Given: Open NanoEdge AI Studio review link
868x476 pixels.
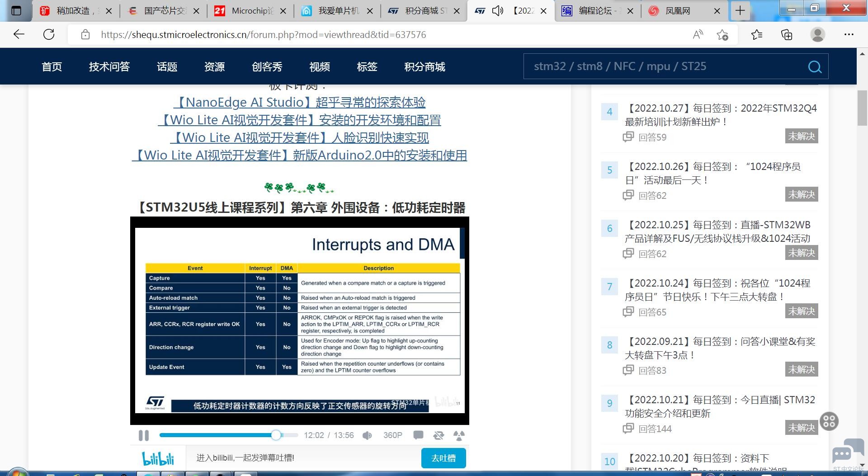Looking at the screenshot, I should [x=299, y=103].
